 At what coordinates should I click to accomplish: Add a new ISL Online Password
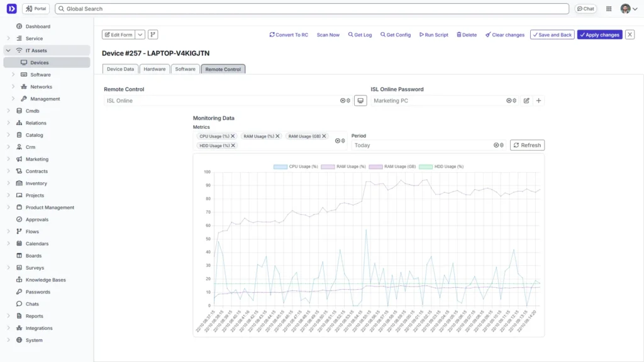[538, 101]
